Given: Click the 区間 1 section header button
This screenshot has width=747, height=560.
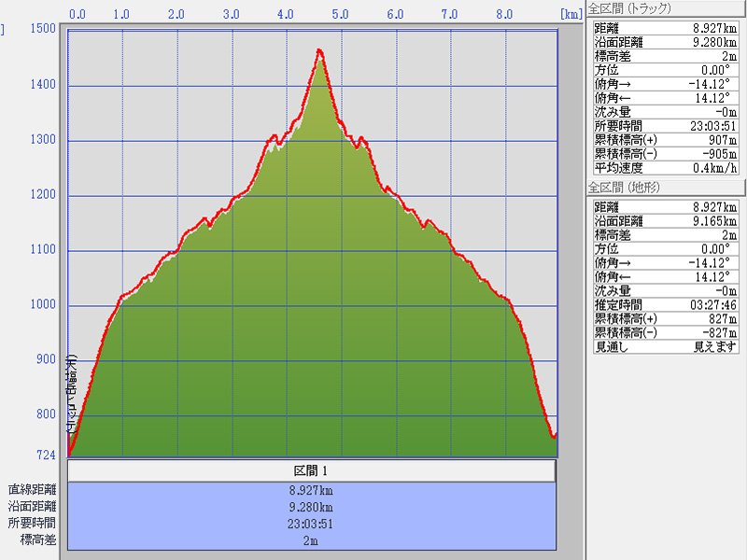Looking at the screenshot, I should point(312,471).
